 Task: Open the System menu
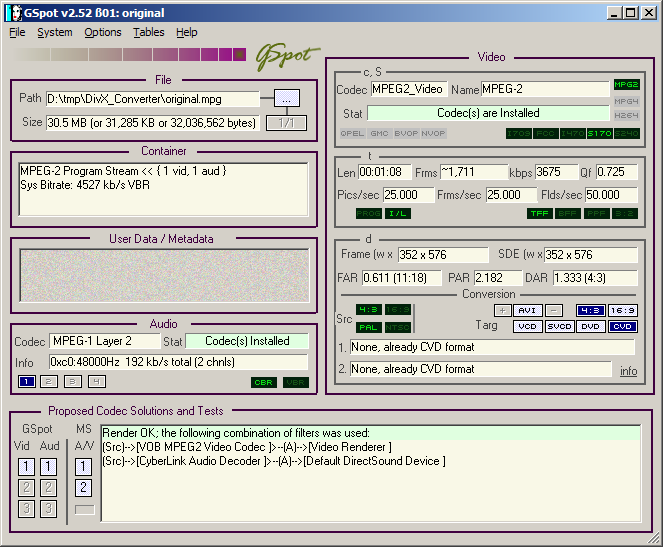click(55, 32)
